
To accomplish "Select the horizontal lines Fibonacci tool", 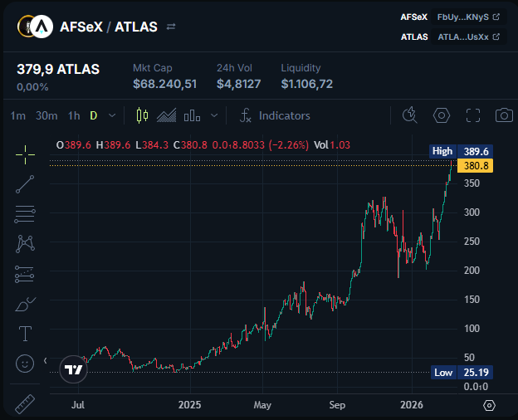I will tap(25, 214).
